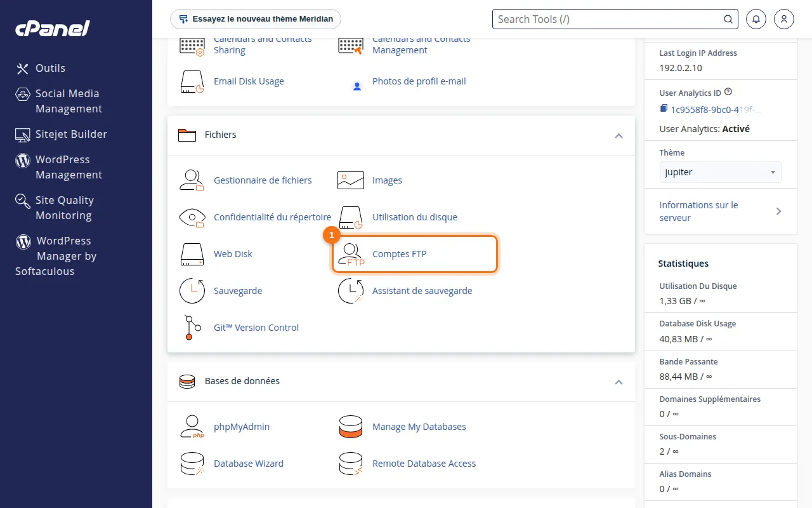The height and width of the screenshot is (508, 812).
Task: Open the Web Disk icon
Action: coord(192,254)
